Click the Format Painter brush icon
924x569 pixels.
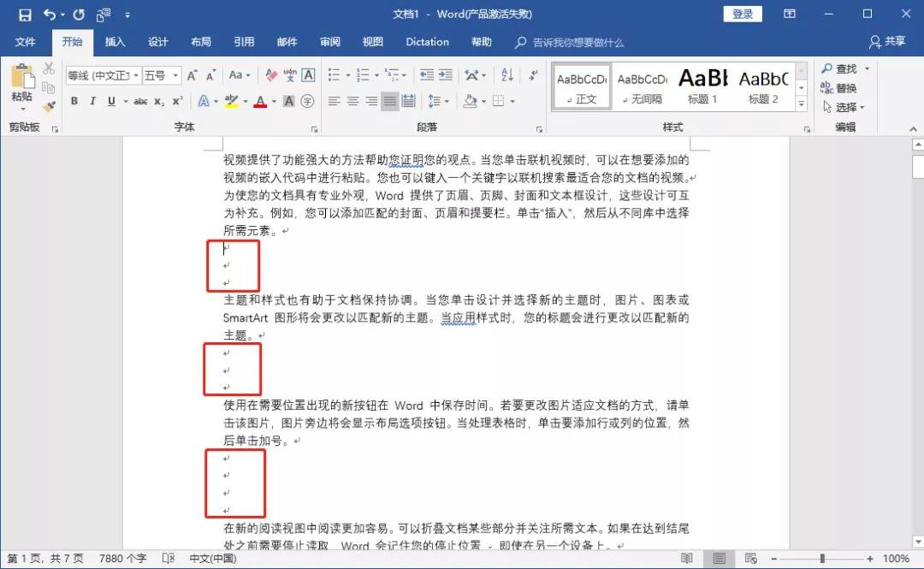pyautogui.click(x=49, y=107)
